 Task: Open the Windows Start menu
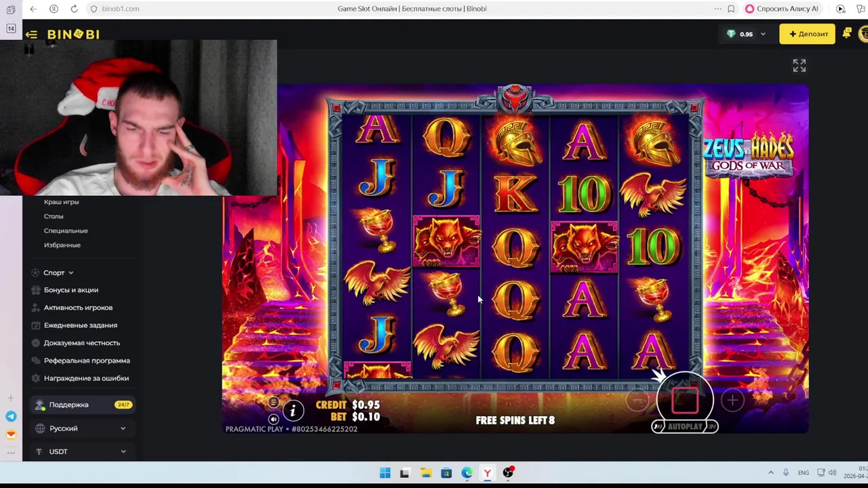(x=384, y=473)
